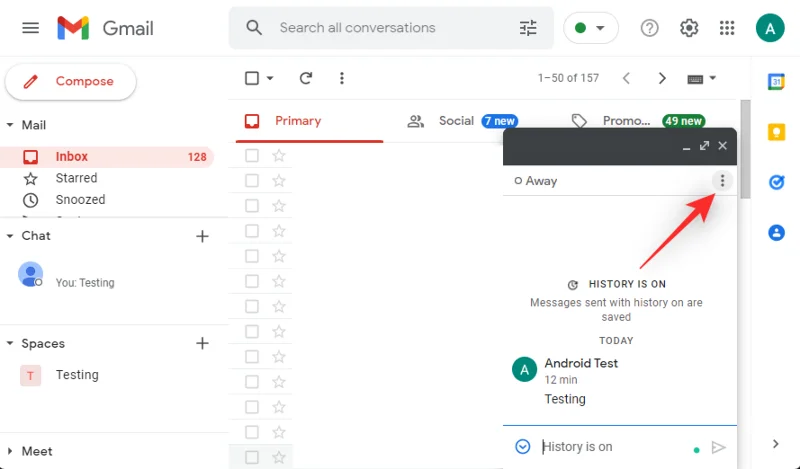Show search options filter icon
Image resolution: width=800 pixels, height=469 pixels.
click(x=528, y=28)
